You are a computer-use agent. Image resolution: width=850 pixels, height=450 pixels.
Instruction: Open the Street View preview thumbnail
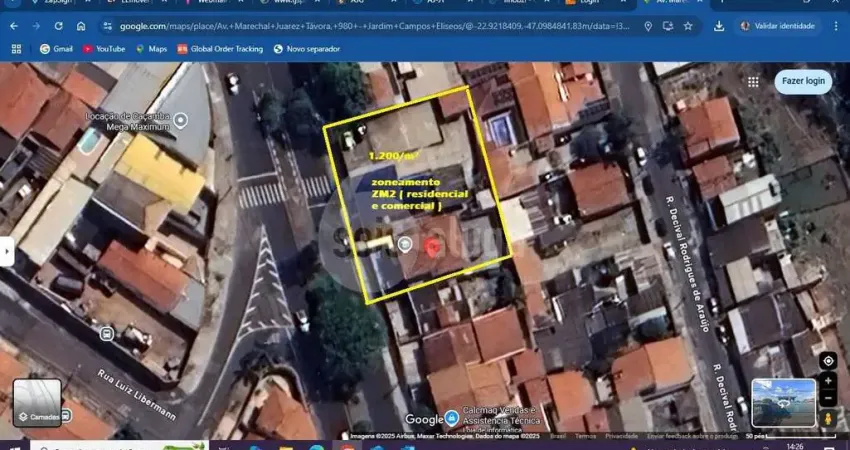pos(783,403)
